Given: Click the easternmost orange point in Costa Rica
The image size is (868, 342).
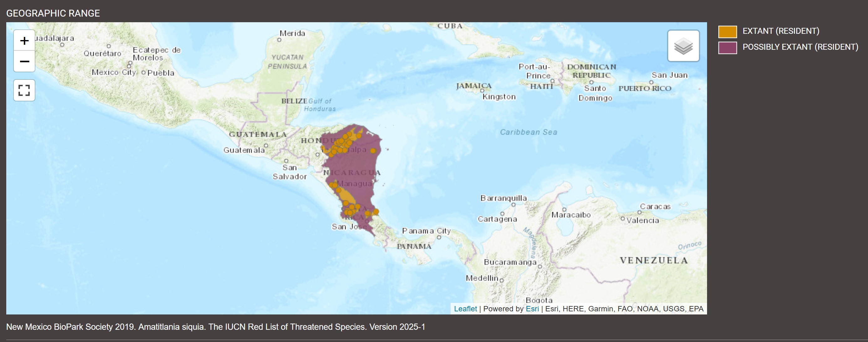Looking at the screenshot, I should coord(376,212).
